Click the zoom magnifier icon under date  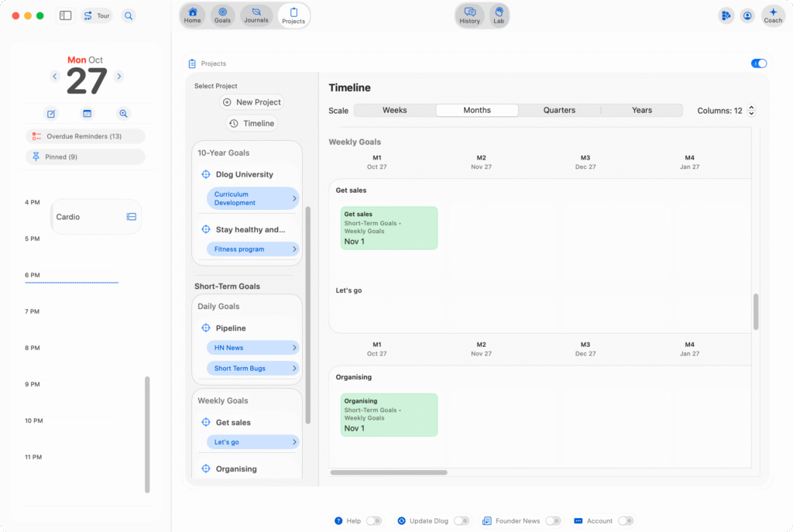click(x=123, y=114)
